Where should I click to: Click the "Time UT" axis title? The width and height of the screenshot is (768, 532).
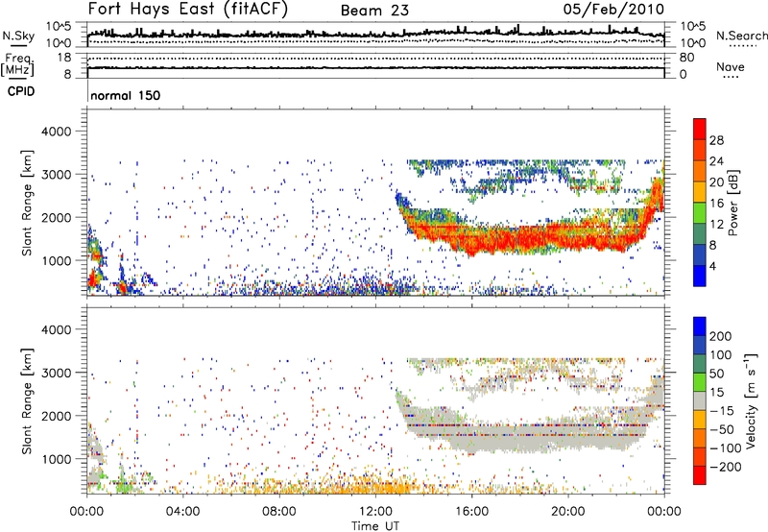click(375, 525)
